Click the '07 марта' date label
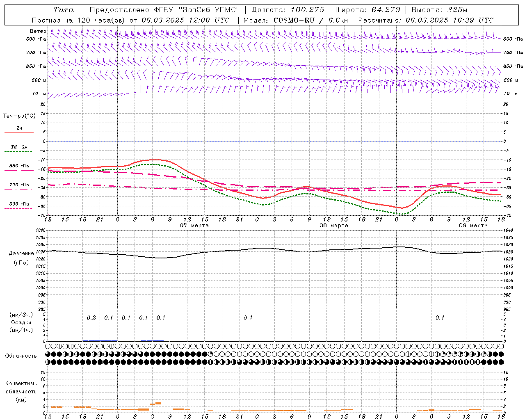Image resolution: width=525 pixels, height=420 pixels. point(194,226)
